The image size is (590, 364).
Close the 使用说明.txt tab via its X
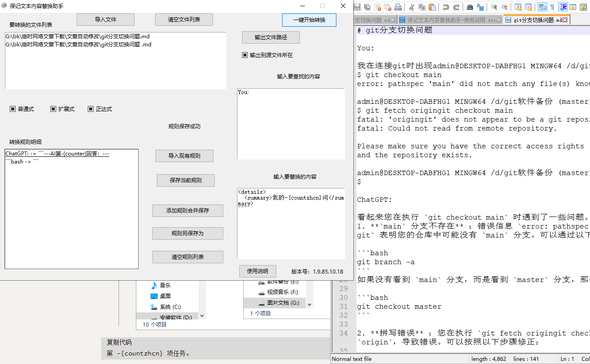click(499, 20)
